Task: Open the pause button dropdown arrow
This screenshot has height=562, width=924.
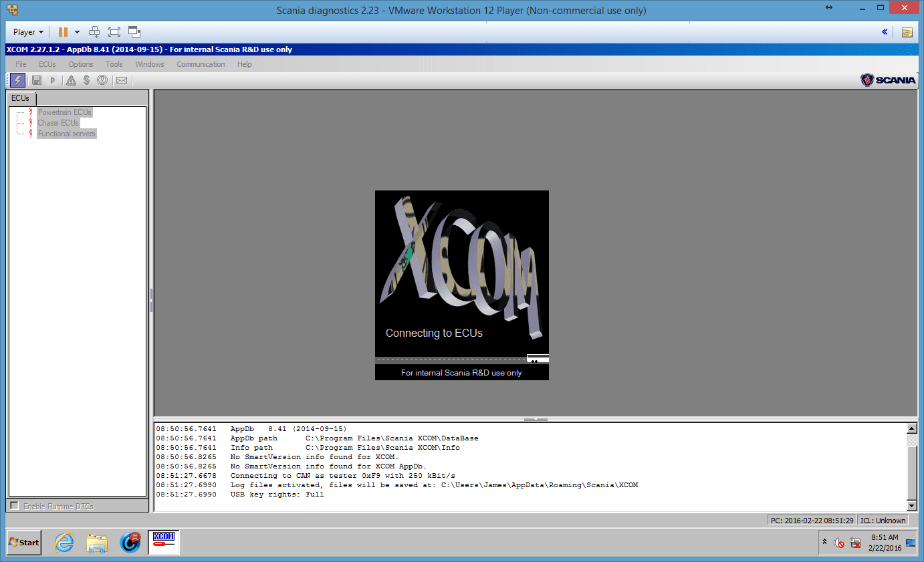Action: [77, 32]
